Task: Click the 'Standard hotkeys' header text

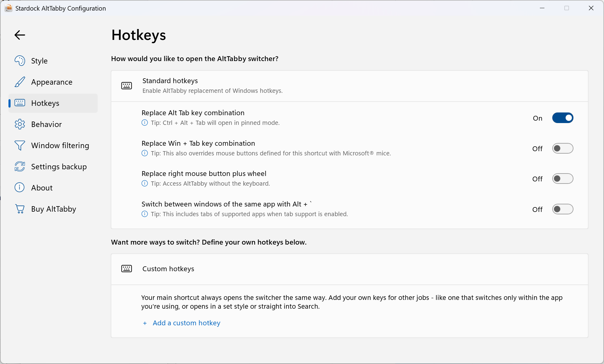Action: (170, 81)
